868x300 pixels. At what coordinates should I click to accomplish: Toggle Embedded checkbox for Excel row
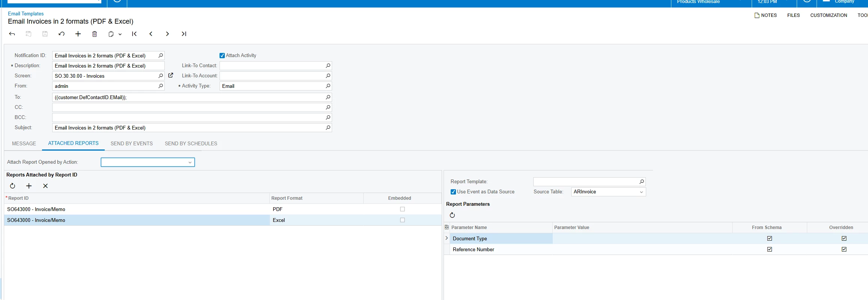pyautogui.click(x=402, y=220)
